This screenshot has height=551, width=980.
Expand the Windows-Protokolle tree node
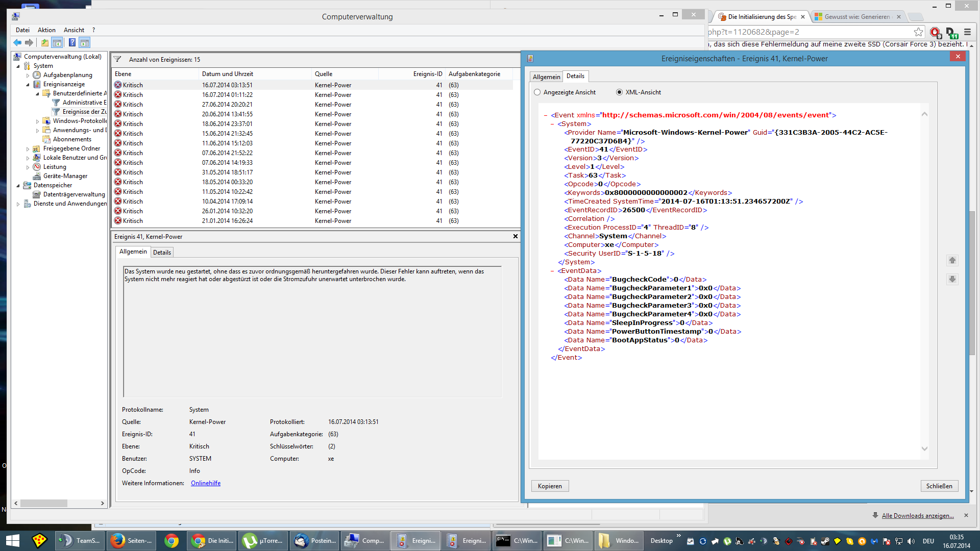(38, 121)
